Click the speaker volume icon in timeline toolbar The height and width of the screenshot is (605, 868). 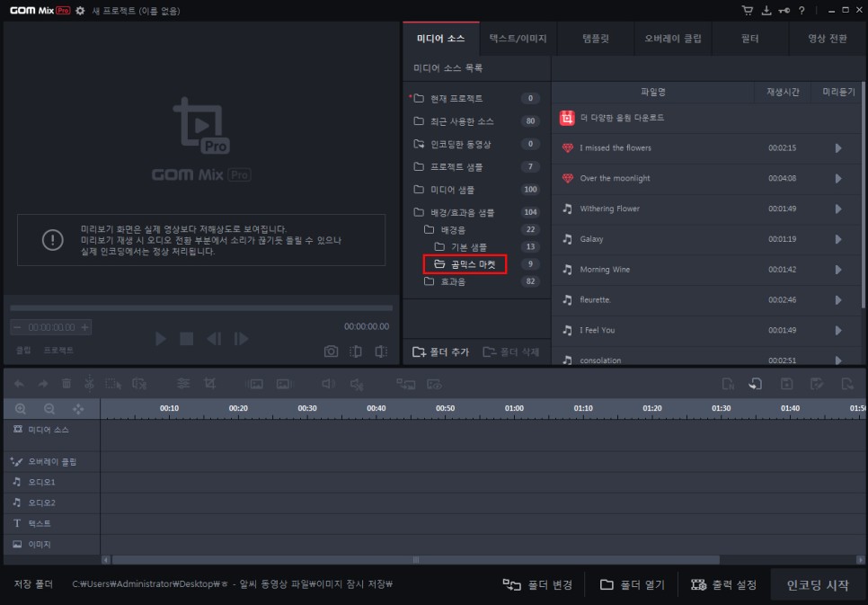pyautogui.click(x=328, y=383)
